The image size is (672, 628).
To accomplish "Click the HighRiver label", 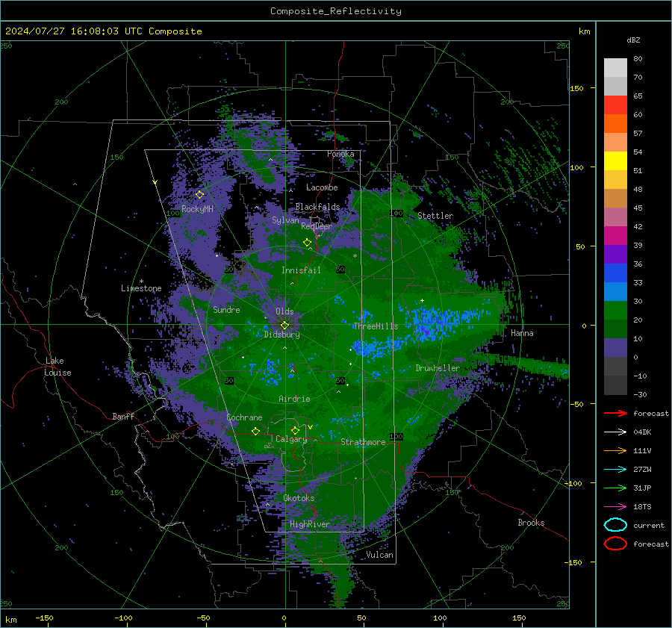I will pyautogui.click(x=309, y=524).
